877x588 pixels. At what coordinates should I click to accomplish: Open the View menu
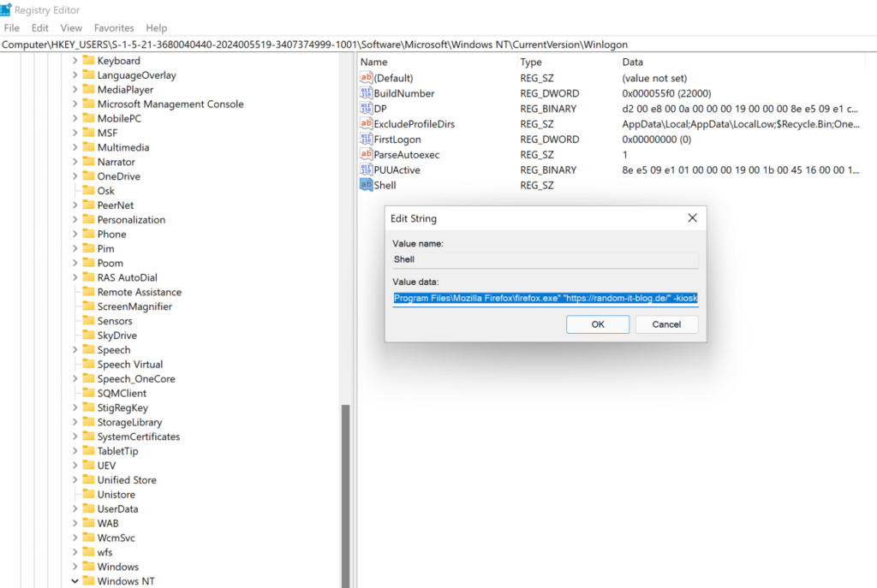71,28
